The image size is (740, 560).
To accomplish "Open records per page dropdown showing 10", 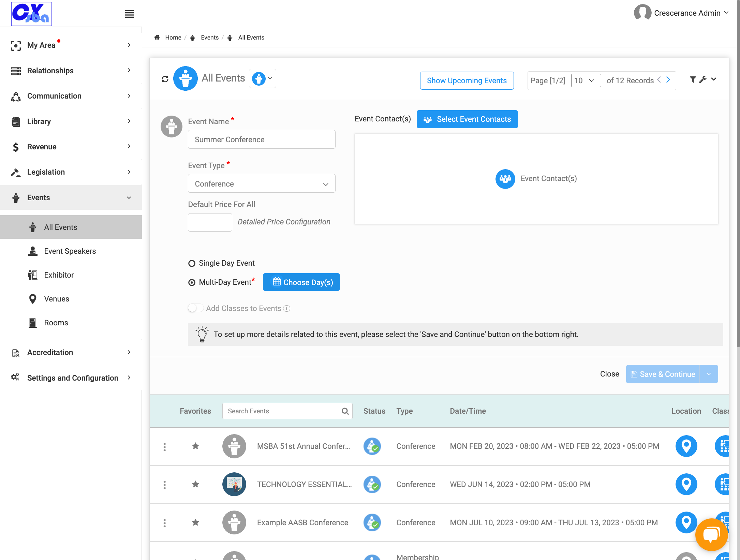I will pos(586,81).
